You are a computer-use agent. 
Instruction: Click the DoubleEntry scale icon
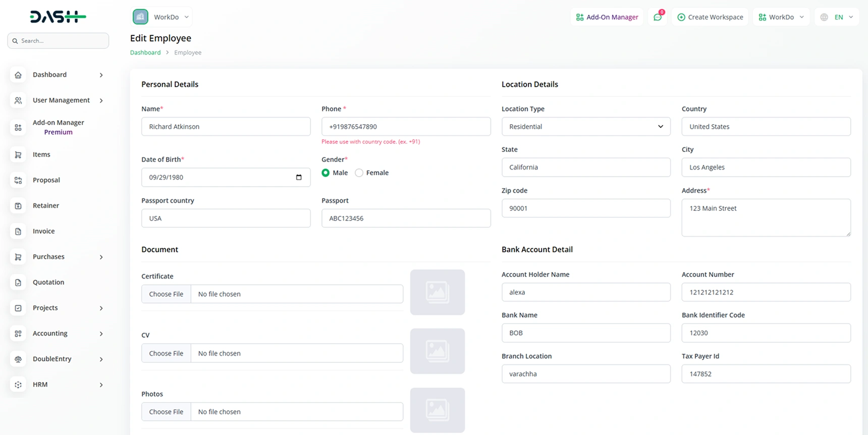18,359
